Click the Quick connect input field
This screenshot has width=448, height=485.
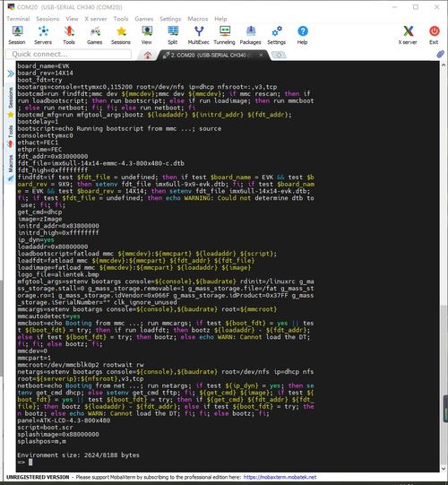69,54
